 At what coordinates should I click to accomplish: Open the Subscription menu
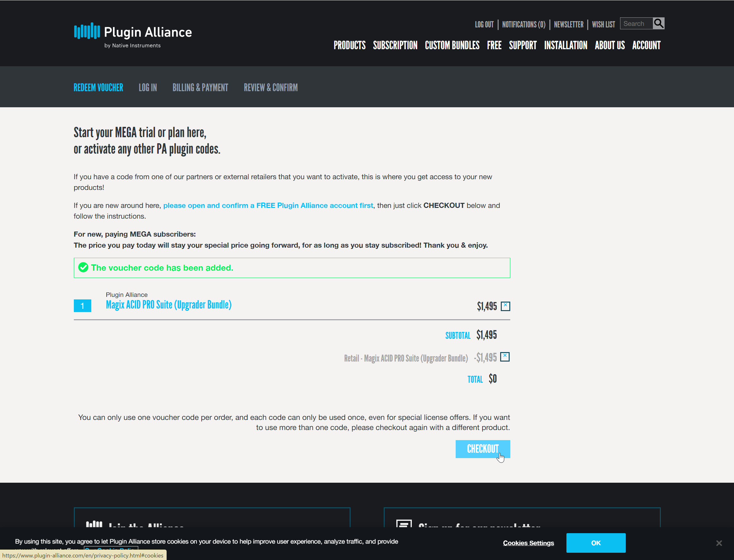pyautogui.click(x=395, y=45)
